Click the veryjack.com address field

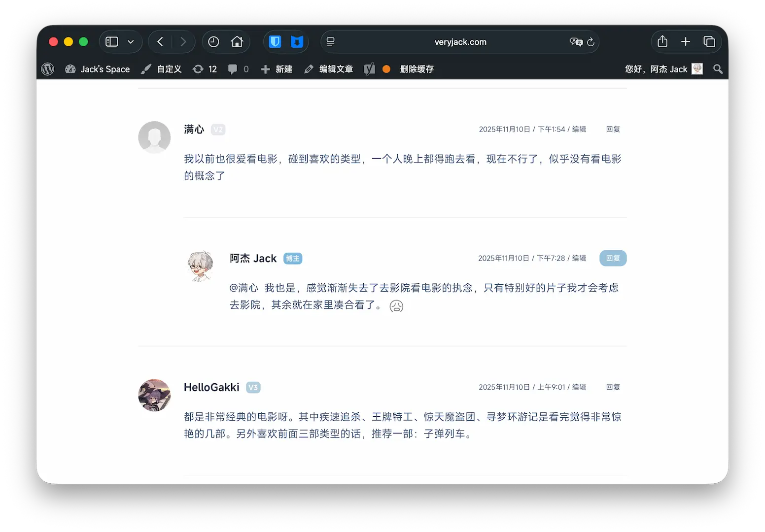point(460,42)
